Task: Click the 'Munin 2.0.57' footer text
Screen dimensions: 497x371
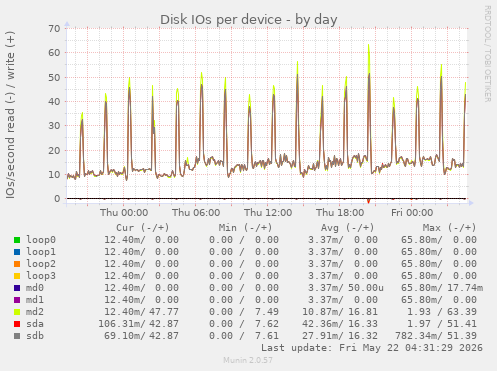Action: tap(248, 360)
